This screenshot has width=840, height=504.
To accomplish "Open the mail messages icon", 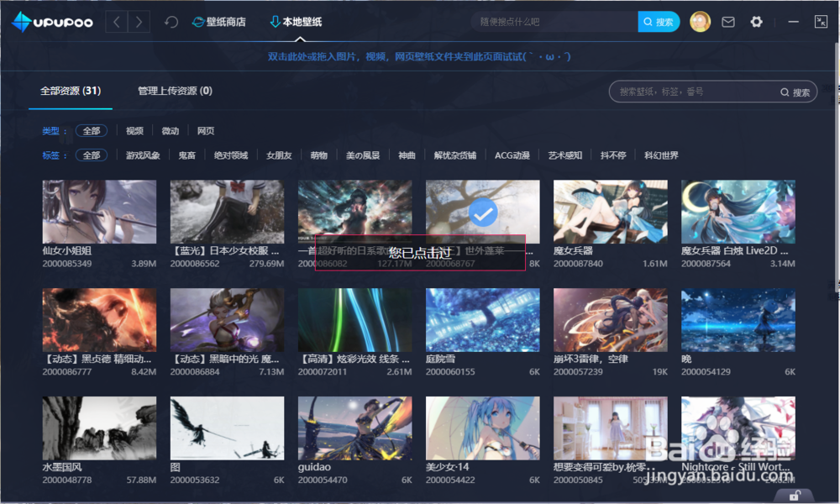I will (x=728, y=22).
